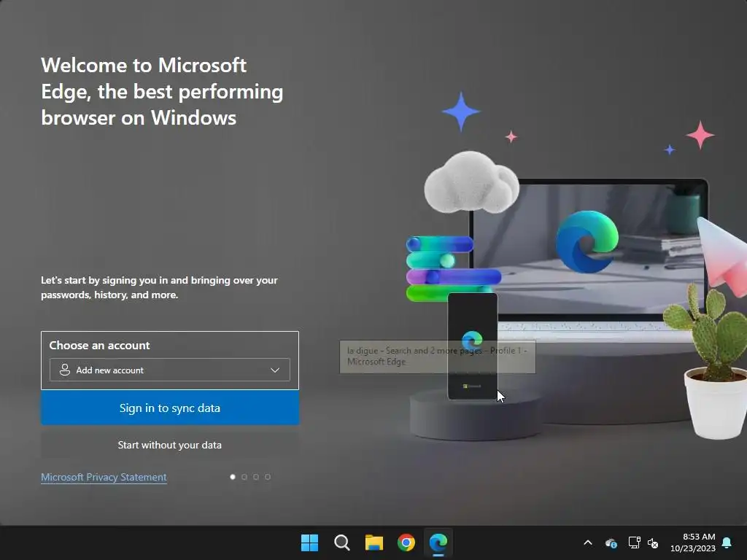747x560 pixels.
Task: Open the Windows Start menu
Action: pos(309,542)
